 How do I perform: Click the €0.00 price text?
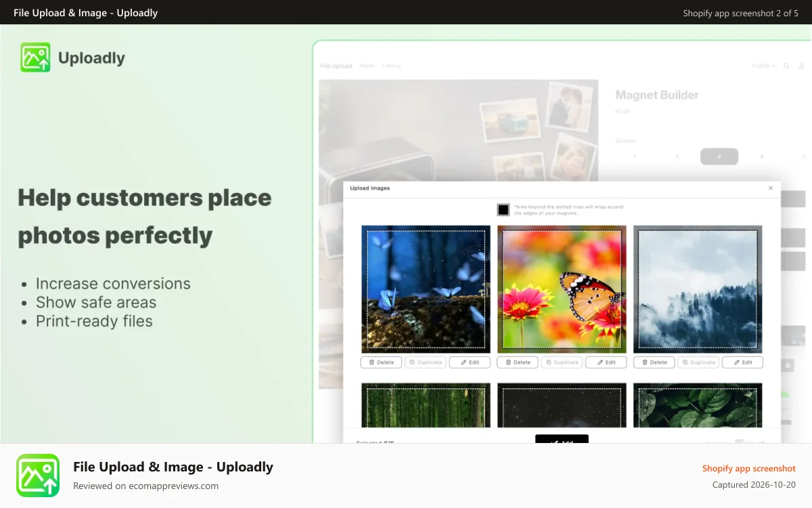pos(623,111)
